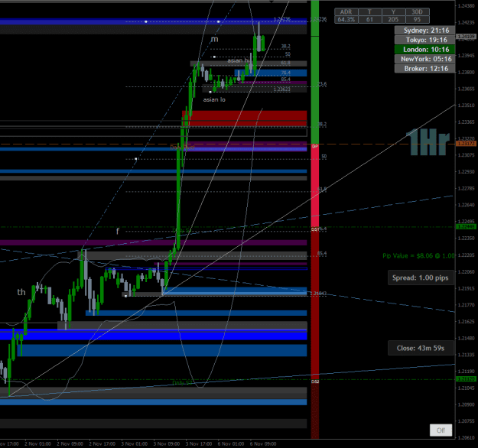Click the 6 Nov 09:00 time label

263,443
